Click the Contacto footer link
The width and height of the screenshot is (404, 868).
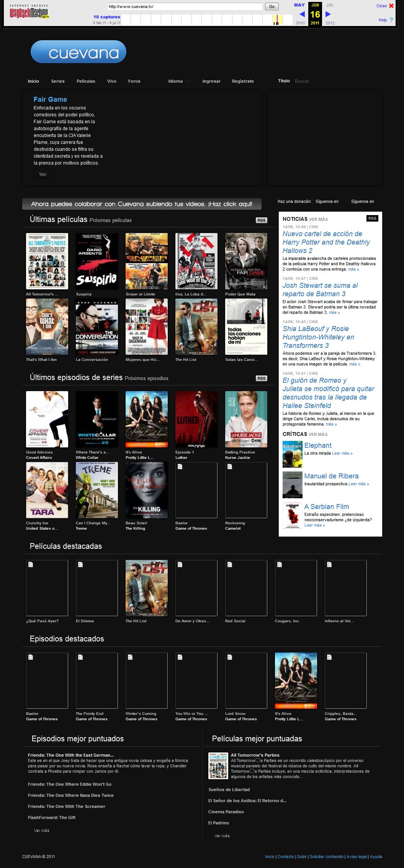[286, 857]
